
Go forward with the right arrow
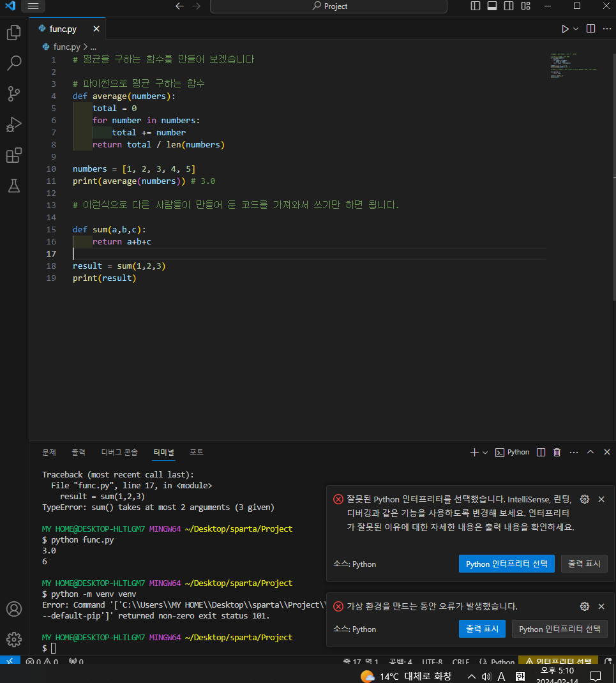(x=197, y=6)
